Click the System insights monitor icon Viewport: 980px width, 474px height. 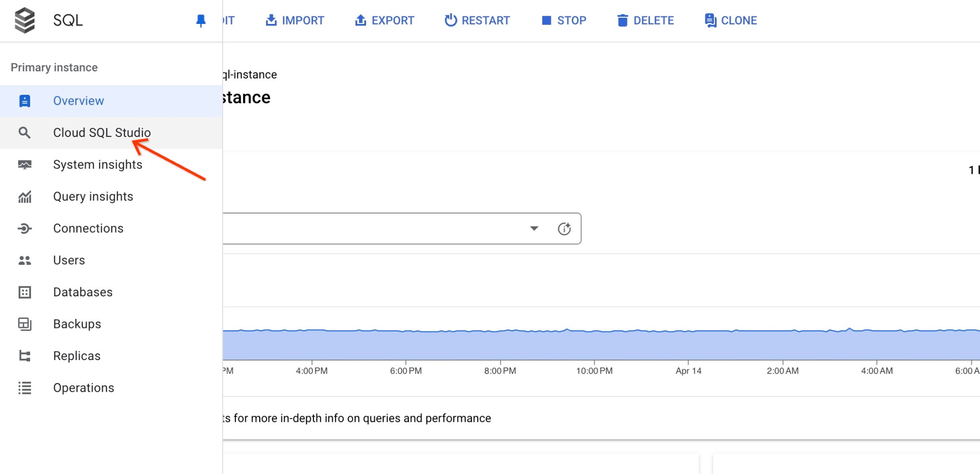tap(24, 165)
